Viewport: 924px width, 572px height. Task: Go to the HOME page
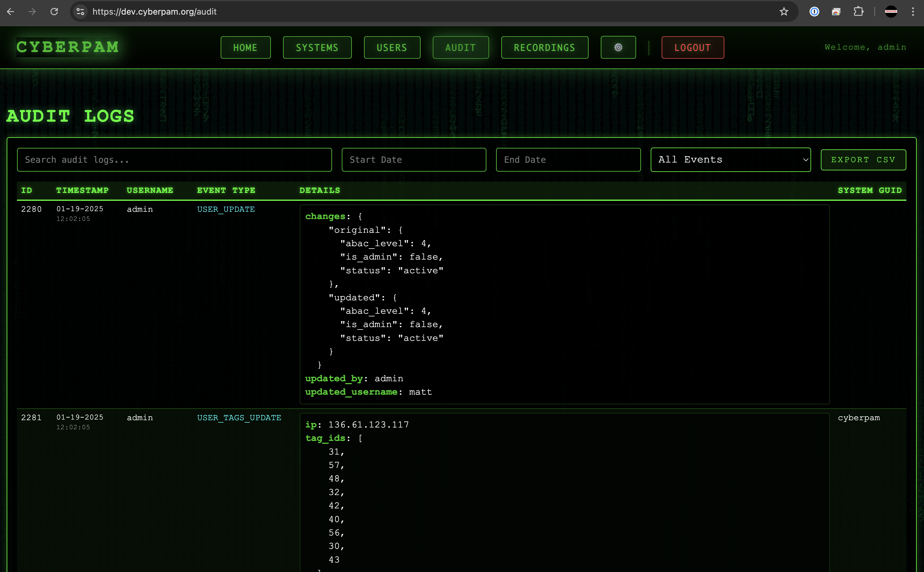click(245, 47)
